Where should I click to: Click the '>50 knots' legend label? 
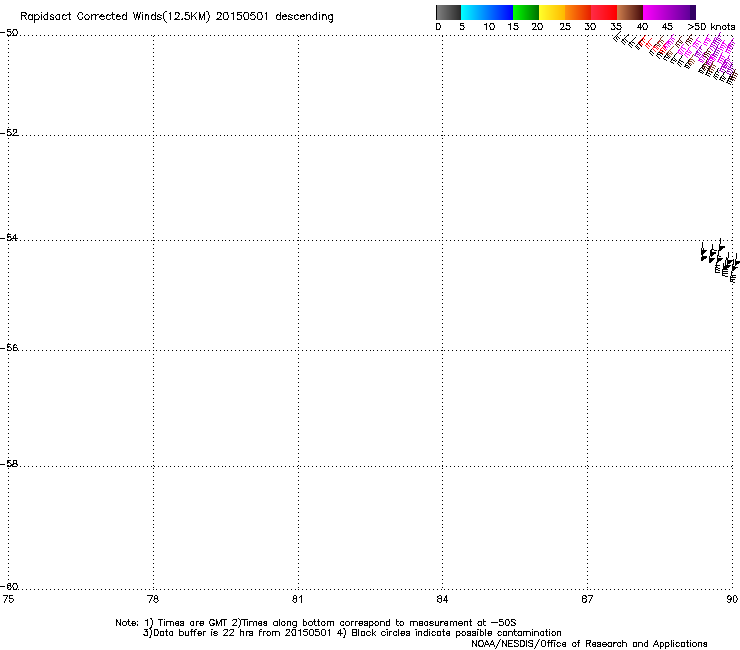tap(711, 27)
